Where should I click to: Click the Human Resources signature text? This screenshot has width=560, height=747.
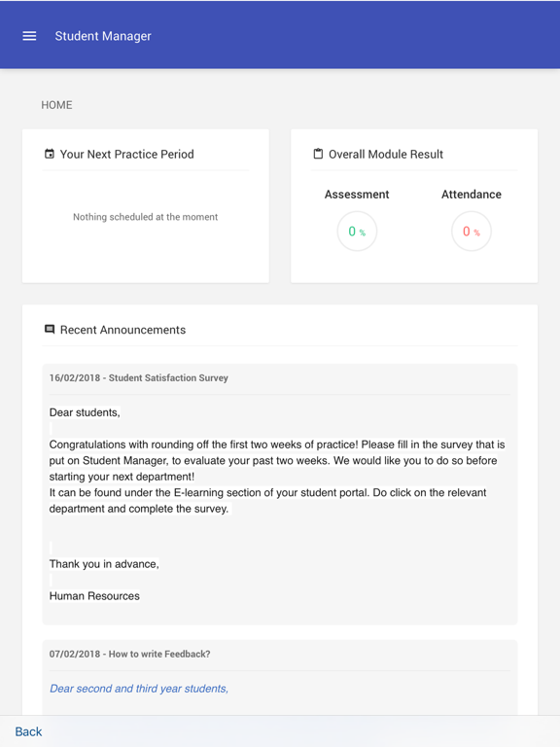(x=94, y=596)
